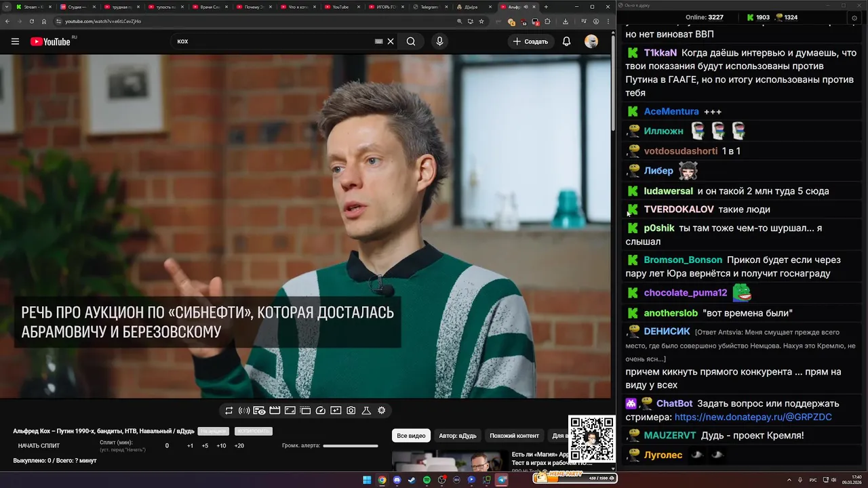The image size is (868, 488).
Task: Click username chocolate_puma12 in chat
Action: click(685, 293)
